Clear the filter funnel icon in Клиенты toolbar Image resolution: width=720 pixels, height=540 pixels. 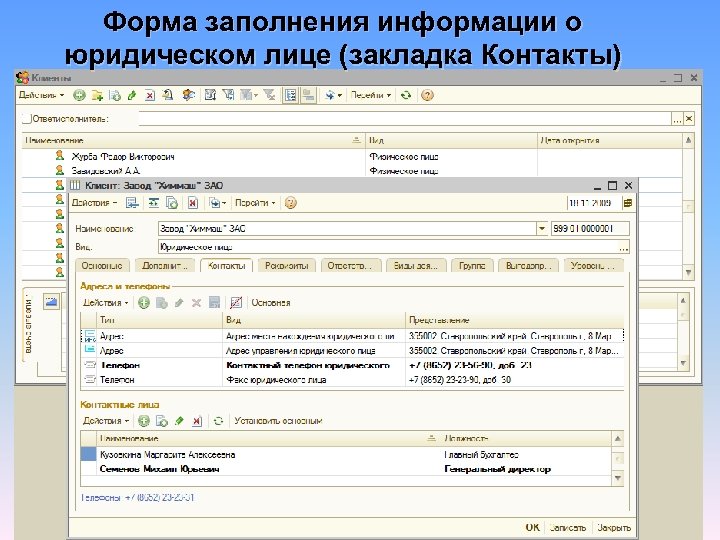(x=269, y=95)
